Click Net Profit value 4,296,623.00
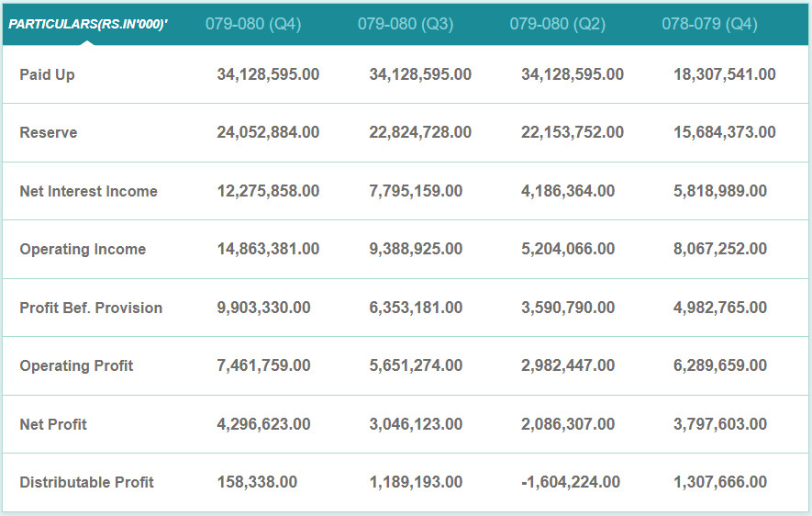 click(264, 424)
